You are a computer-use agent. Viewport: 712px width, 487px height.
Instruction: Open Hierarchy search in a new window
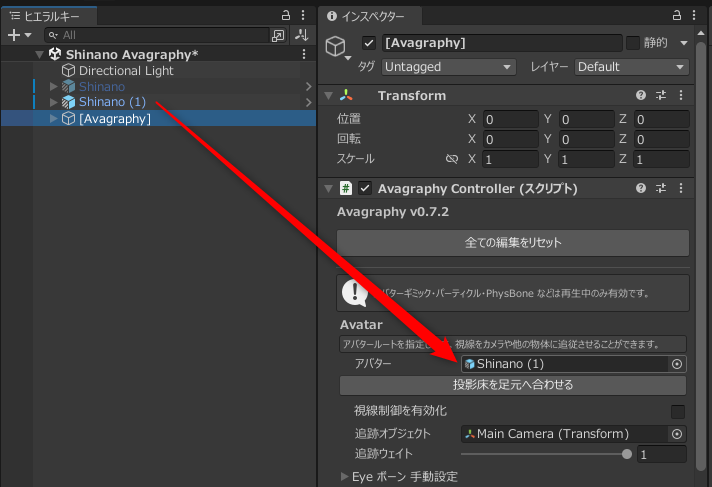click(x=277, y=35)
